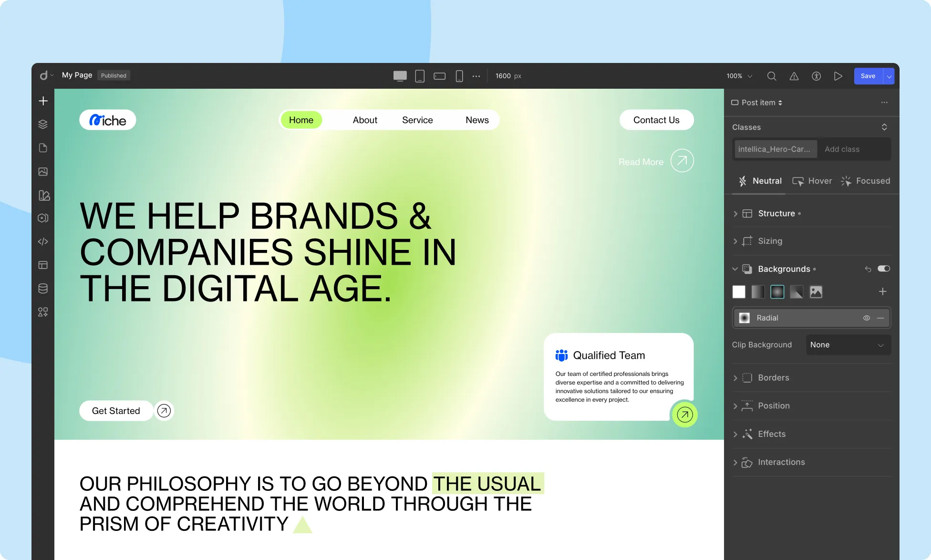Image resolution: width=931 pixels, height=560 pixels.
Task: Open more viewport options ellipsis
Action: 476,76
